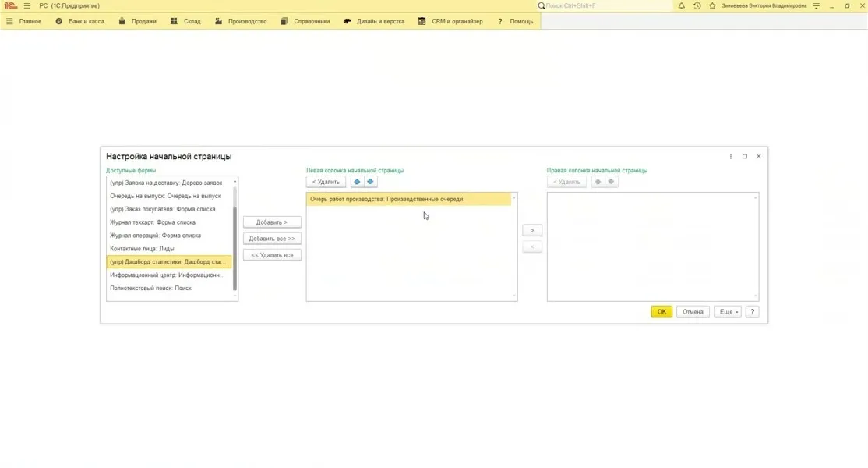
Task: Open panel settings icon beside the user name
Action: (x=817, y=5)
